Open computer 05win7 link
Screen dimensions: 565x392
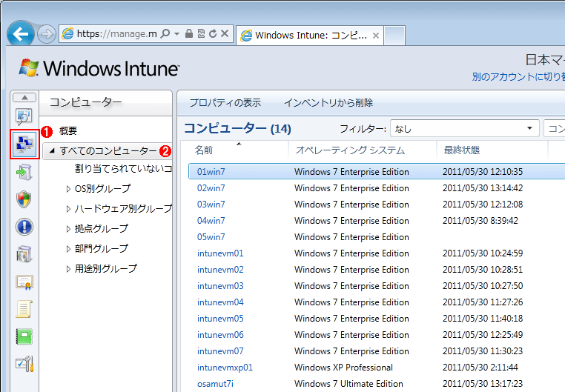[211, 237]
